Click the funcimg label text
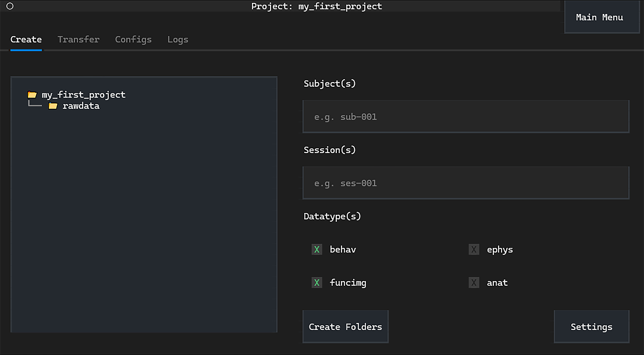The width and height of the screenshot is (644, 355). pyautogui.click(x=348, y=283)
